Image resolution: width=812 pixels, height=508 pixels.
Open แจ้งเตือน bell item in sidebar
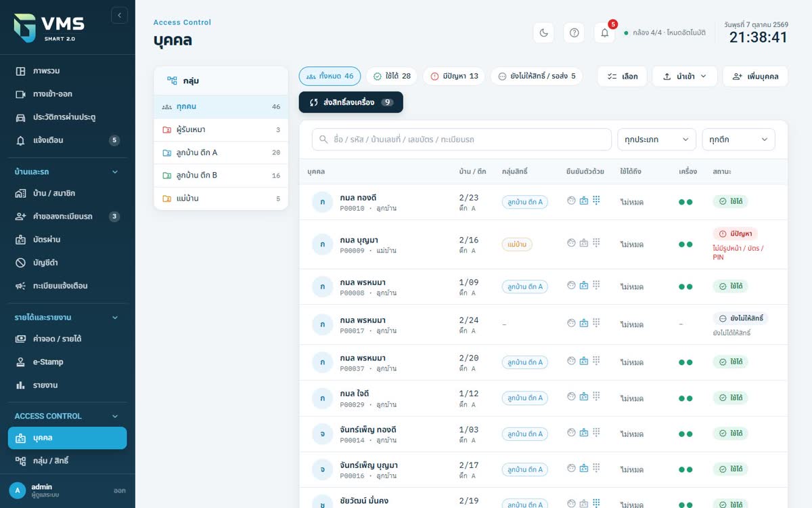(x=67, y=140)
